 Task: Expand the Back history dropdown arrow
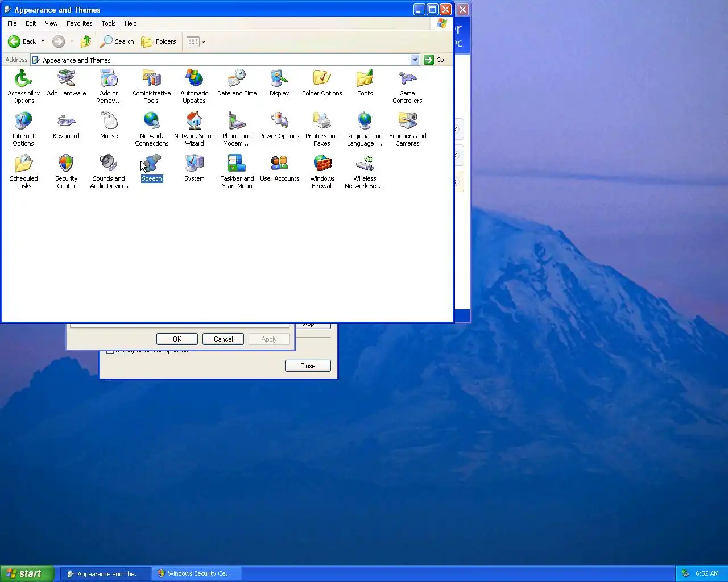tap(43, 41)
